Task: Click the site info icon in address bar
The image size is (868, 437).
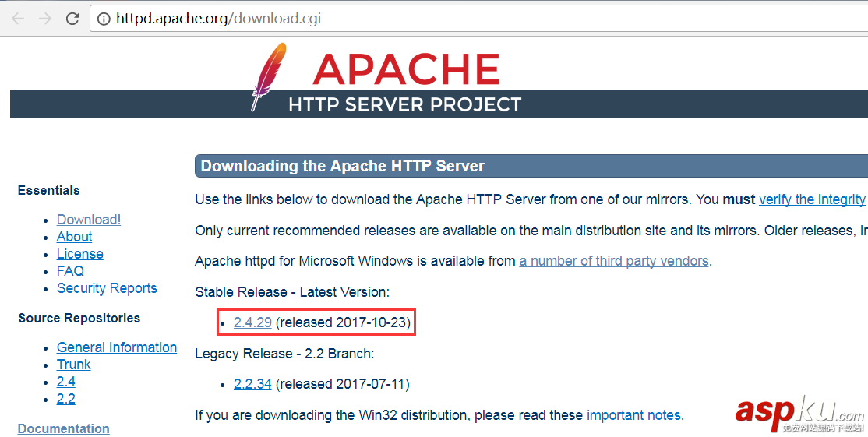Action: pyautogui.click(x=104, y=19)
